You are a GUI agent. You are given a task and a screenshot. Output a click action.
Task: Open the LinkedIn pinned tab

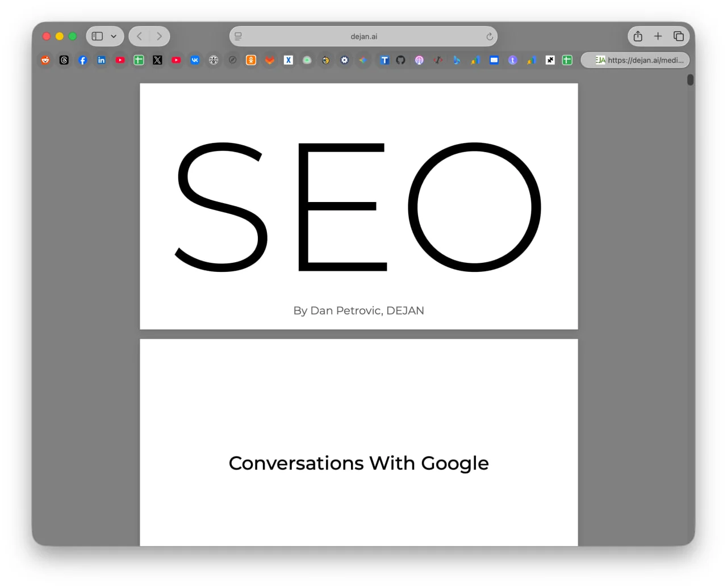pyautogui.click(x=101, y=60)
